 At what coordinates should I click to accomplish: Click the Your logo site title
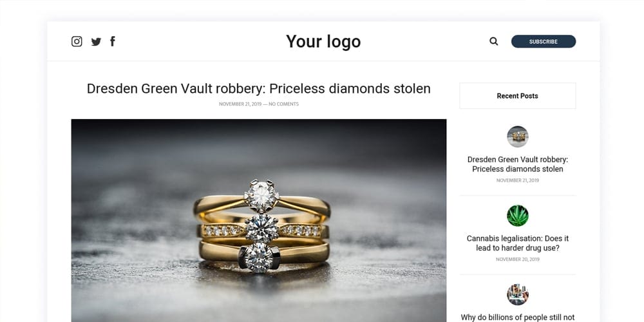click(323, 42)
